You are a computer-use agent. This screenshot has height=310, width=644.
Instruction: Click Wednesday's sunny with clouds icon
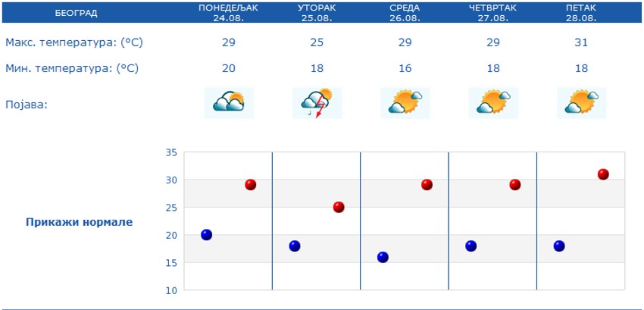pyautogui.click(x=405, y=102)
